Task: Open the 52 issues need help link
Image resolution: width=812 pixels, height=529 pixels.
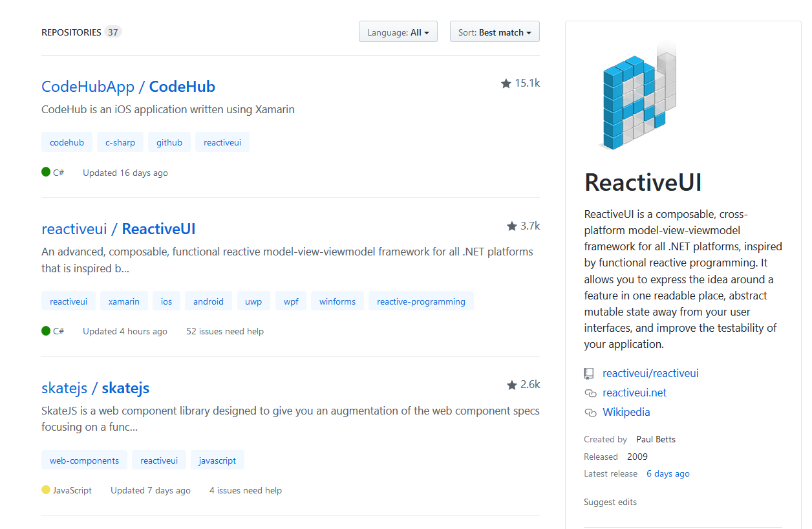Action: (x=224, y=330)
